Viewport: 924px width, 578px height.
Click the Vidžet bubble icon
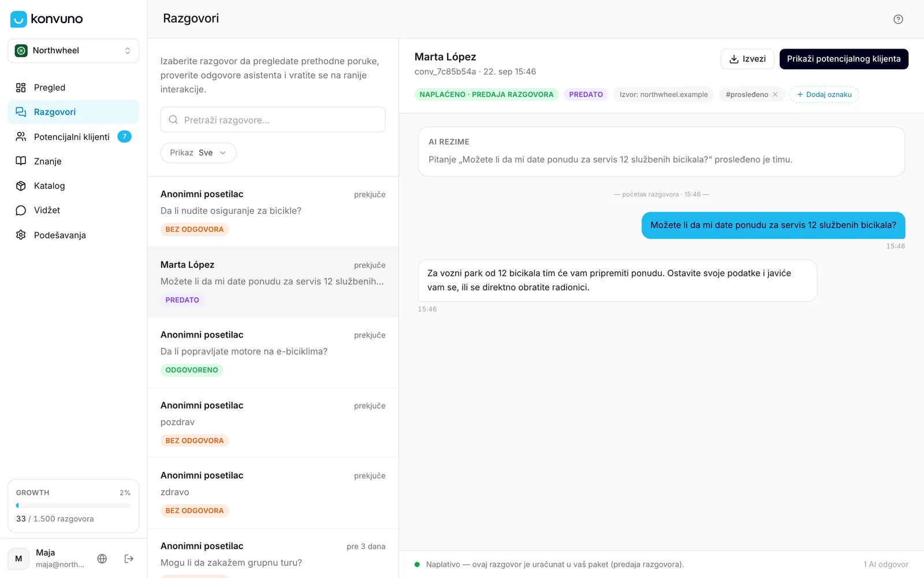coord(21,210)
